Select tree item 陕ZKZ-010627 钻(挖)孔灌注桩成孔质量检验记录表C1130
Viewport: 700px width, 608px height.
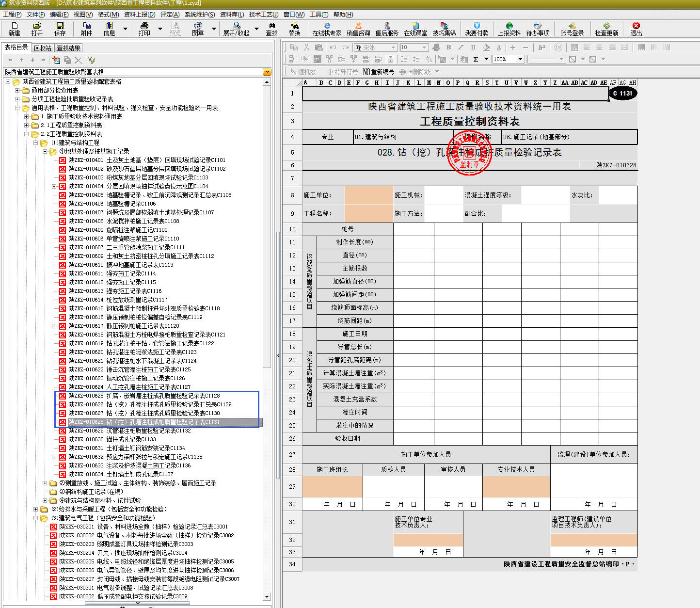[x=144, y=413]
